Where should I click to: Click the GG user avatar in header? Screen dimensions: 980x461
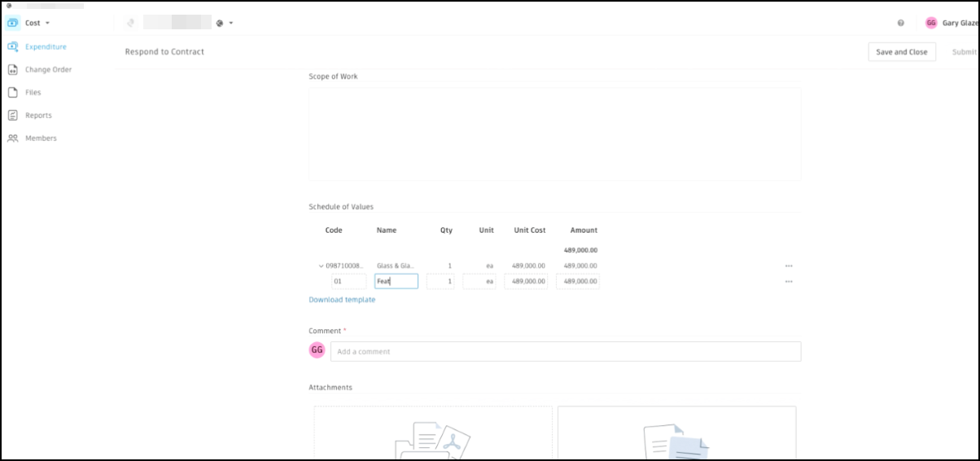(x=931, y=23)
